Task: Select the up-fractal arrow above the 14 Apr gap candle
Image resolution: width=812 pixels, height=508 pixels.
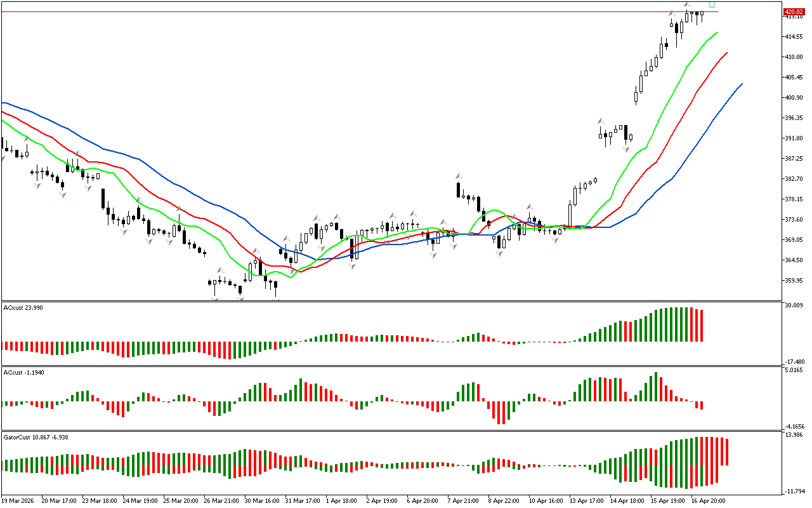Action: coord(599,121)
